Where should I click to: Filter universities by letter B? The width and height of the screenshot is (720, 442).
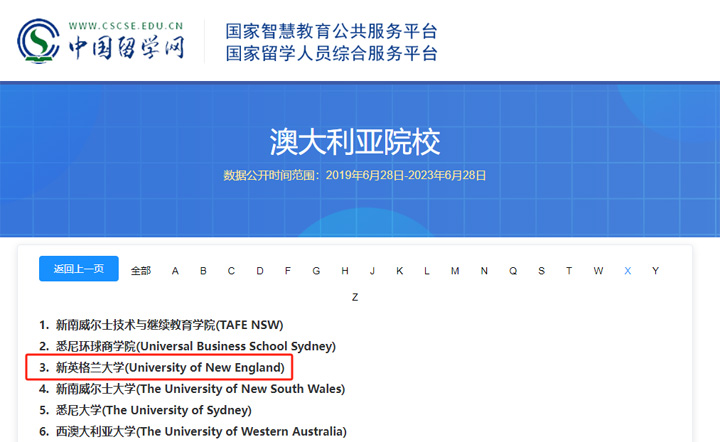(x=203, y=271)
